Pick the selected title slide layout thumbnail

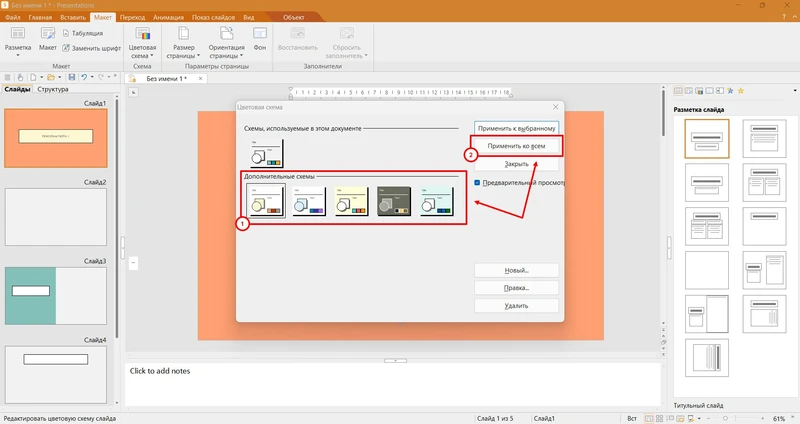coord(707,139)
